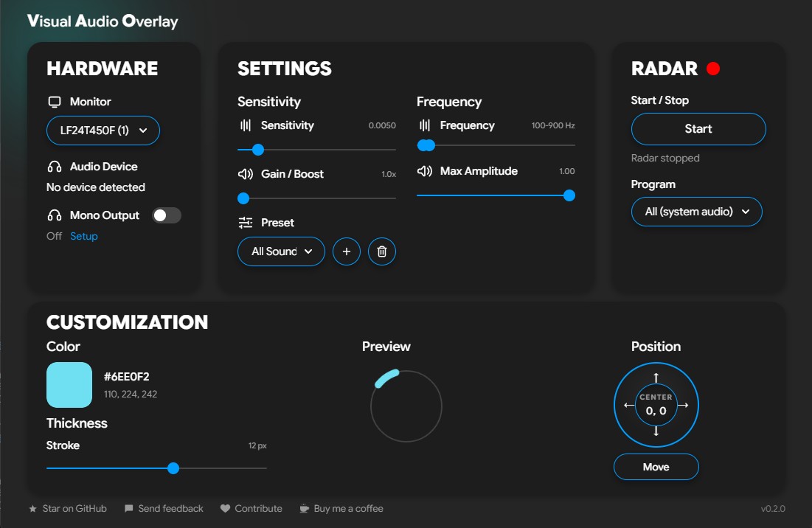The width and height of the screenshot is (812, 528).
Task: Click the speaker icon beside Max Amplitude
Action: 425,171
